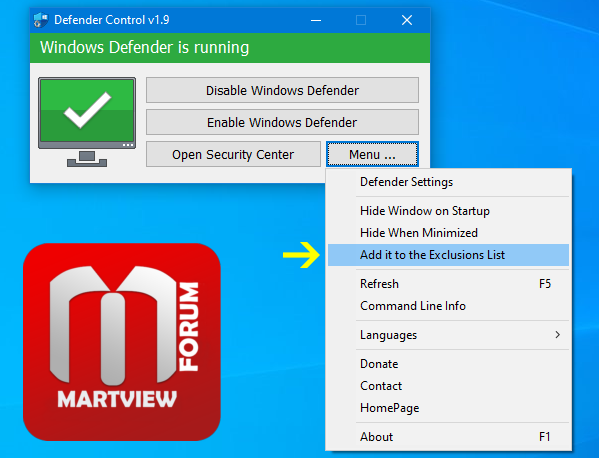Viewport: 599px width, 458px height.
Task: Select the Donate menu entry
Action: (x=448, y=364)
